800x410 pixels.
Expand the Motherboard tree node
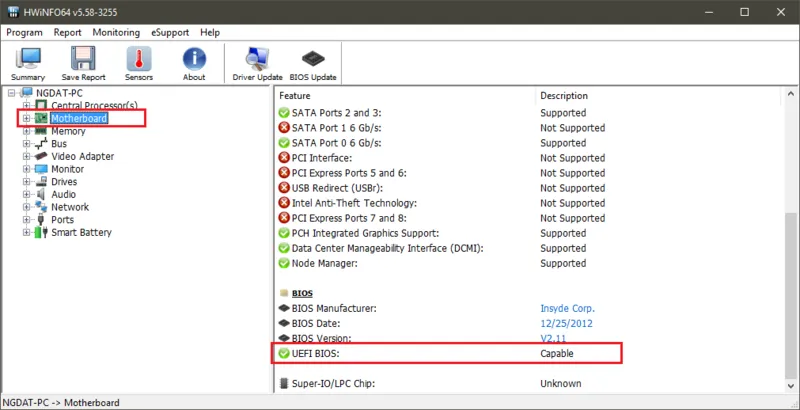[26, 118]
